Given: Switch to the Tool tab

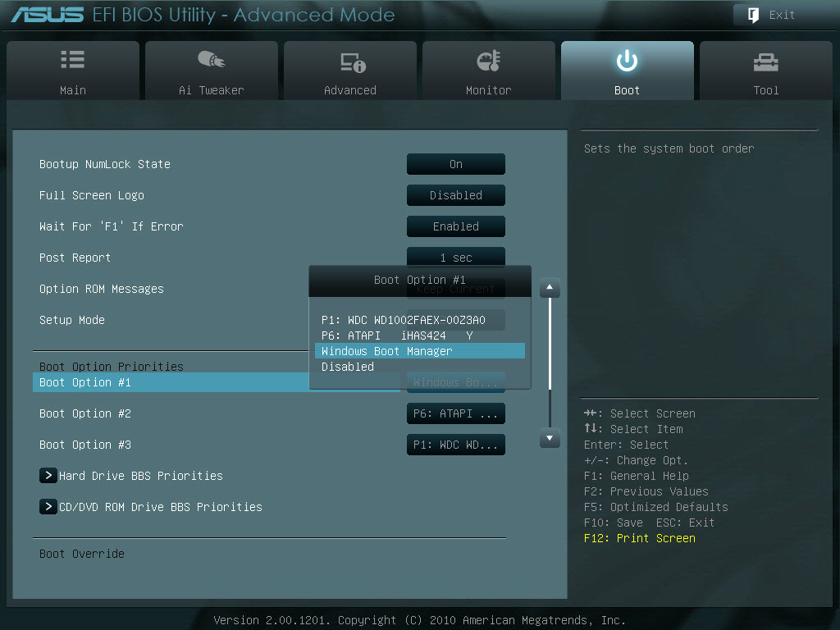Looking at the screenshot, I should coord(766,71).
